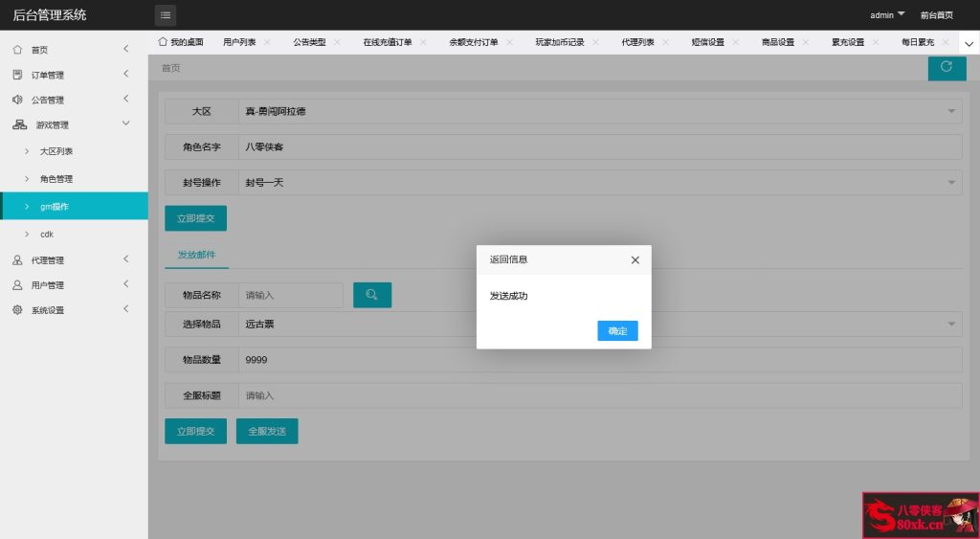Focus the 全服标题 input field

(600, 395)
